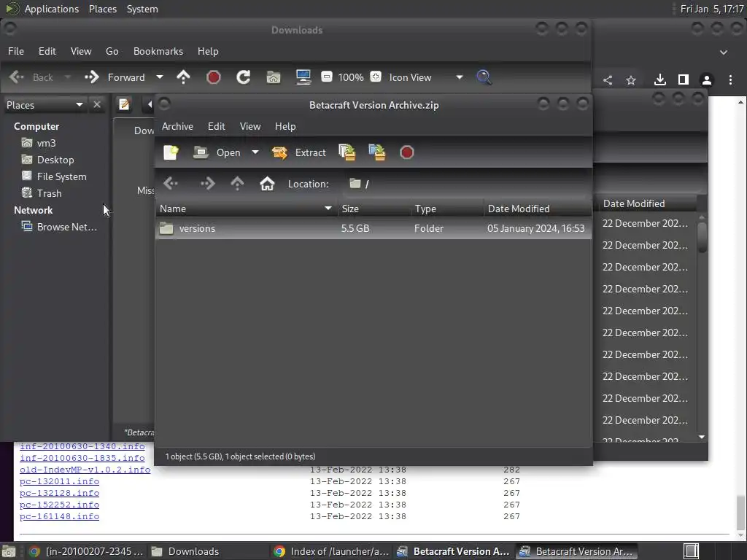Viewport: 747px width, 560px height.
Task: Open the browser three-dot menu
Action: click(730, 79)
